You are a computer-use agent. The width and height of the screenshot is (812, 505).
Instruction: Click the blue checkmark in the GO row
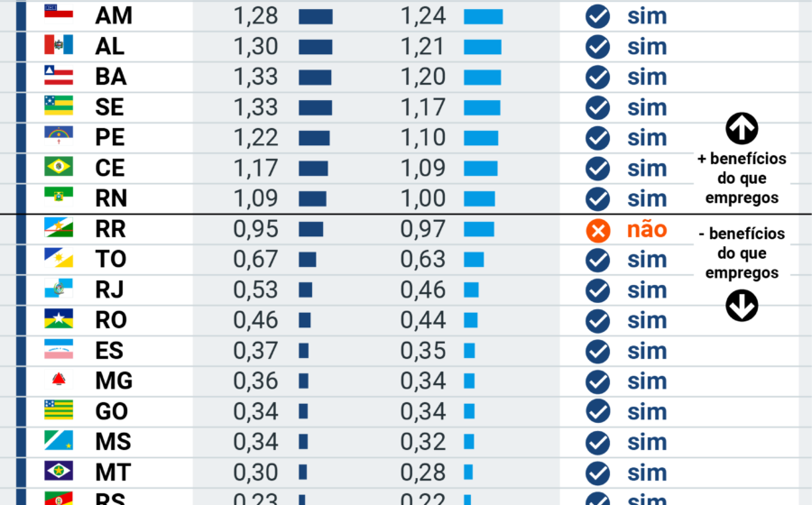pos(597,412)
